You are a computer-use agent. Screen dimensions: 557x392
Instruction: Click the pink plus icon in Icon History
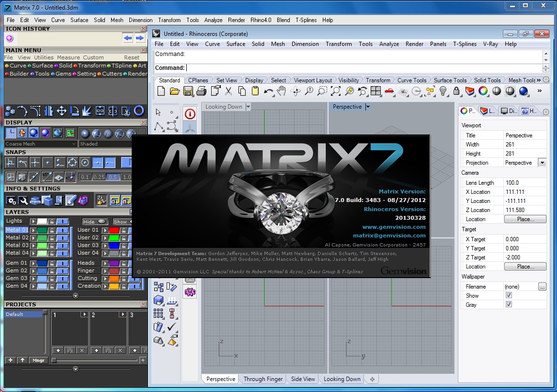pyautogui.click(x=10, y=38)
